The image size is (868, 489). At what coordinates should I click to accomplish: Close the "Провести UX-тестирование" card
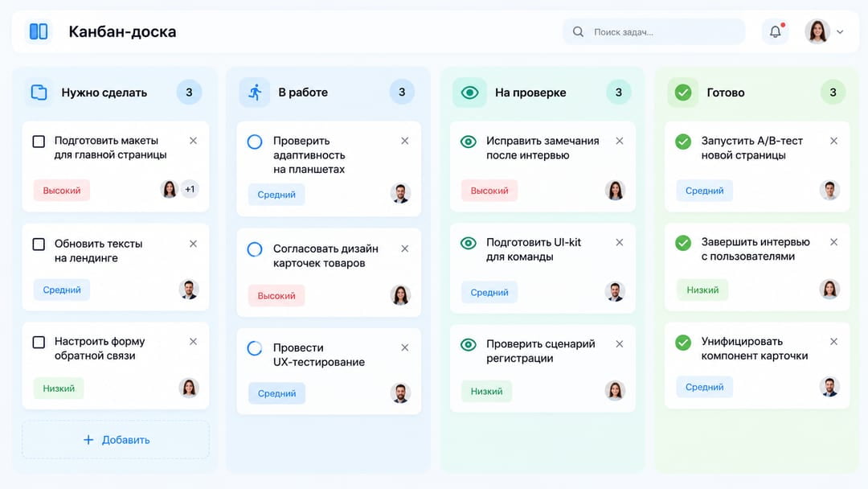click(404, 347)
